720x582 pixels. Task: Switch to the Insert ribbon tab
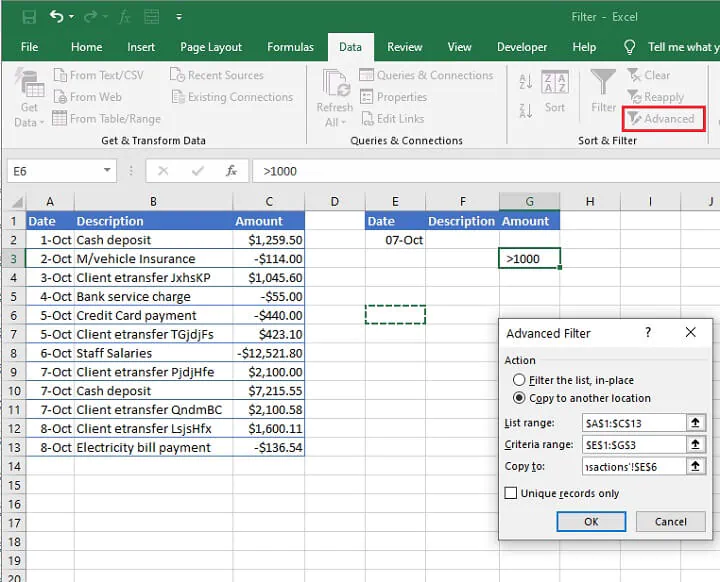(x=141, y=47)
